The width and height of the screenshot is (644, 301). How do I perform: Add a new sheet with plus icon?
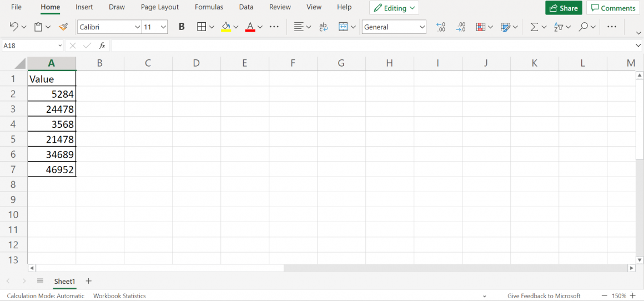pos(88,281)
